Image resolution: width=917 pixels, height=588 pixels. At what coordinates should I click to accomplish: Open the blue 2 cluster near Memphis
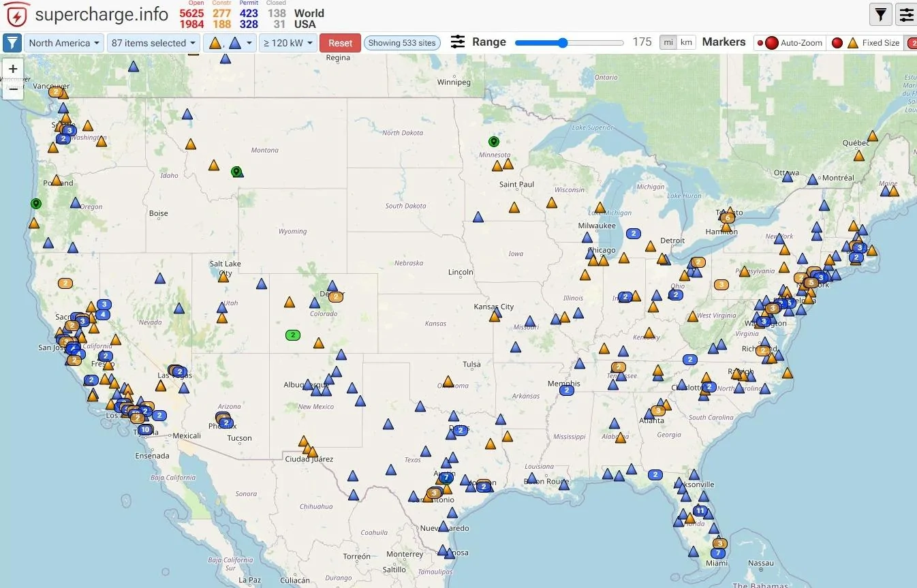point(566,390)
